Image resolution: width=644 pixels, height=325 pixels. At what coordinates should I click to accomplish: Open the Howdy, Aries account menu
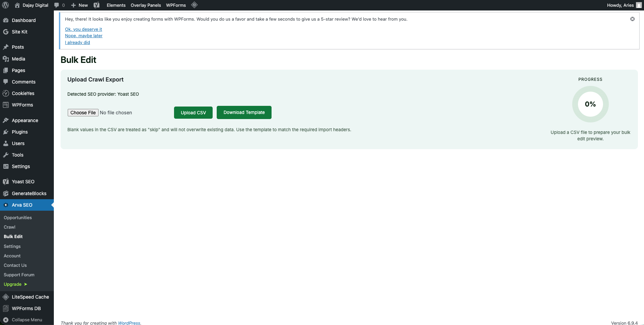[620, 5]
